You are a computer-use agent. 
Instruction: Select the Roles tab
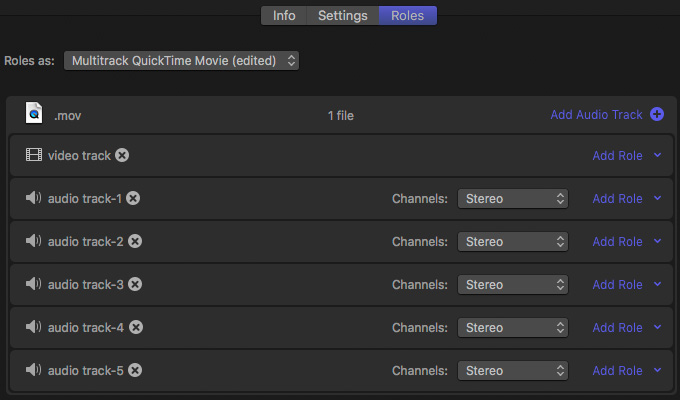pyautogui.click(x=408, y=16)
